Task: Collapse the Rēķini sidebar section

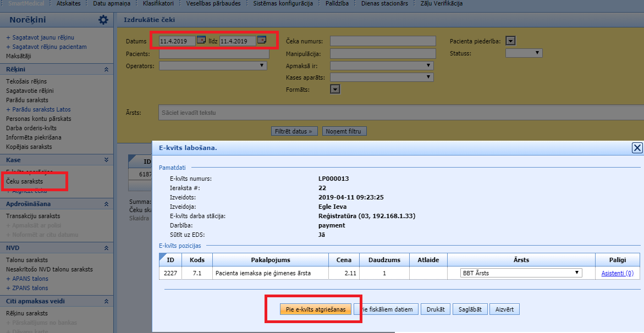Action: coord(106,70)
